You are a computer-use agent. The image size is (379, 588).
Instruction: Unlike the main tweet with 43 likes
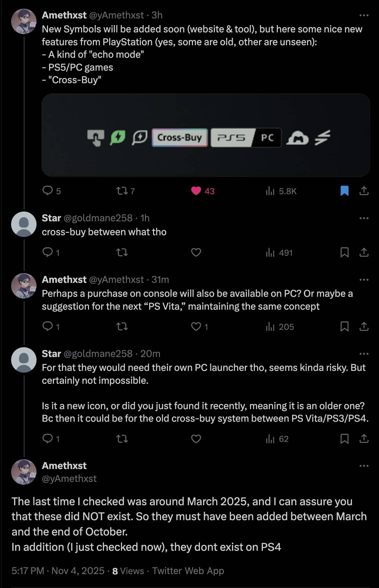196,191
